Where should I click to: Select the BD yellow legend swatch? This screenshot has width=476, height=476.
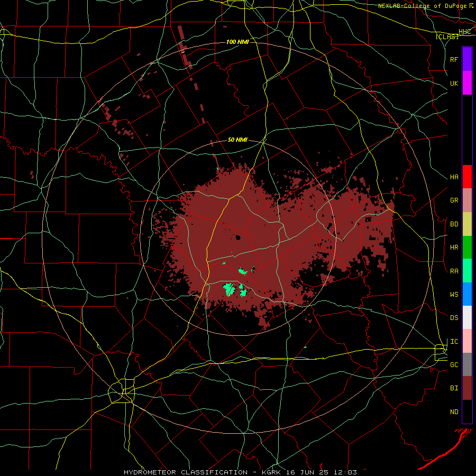[467, 224]
